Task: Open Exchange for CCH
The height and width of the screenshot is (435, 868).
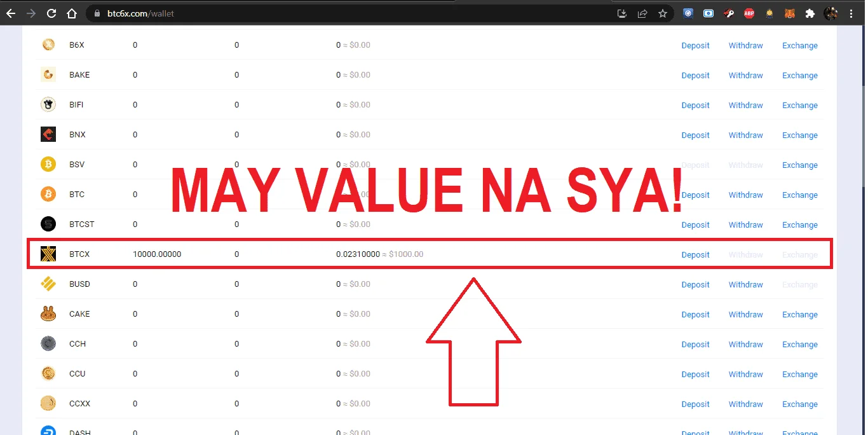Action: (x=800, y=345)
